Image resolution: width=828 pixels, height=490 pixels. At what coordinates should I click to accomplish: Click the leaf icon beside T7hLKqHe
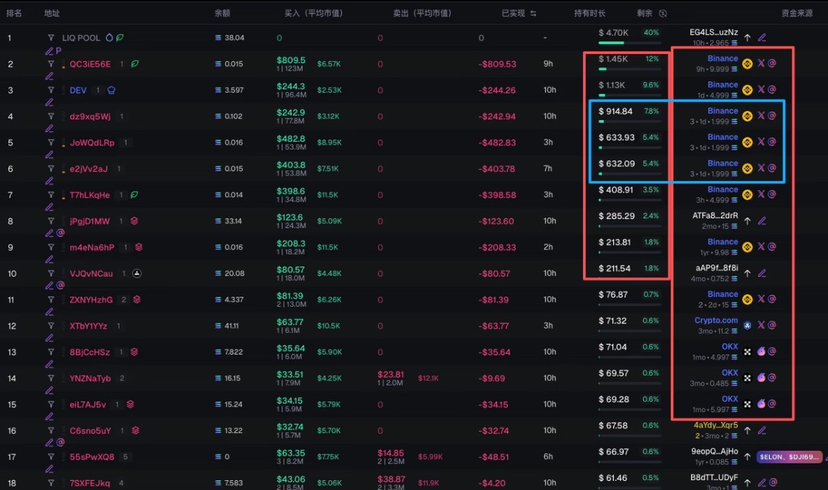pos(135,195)
